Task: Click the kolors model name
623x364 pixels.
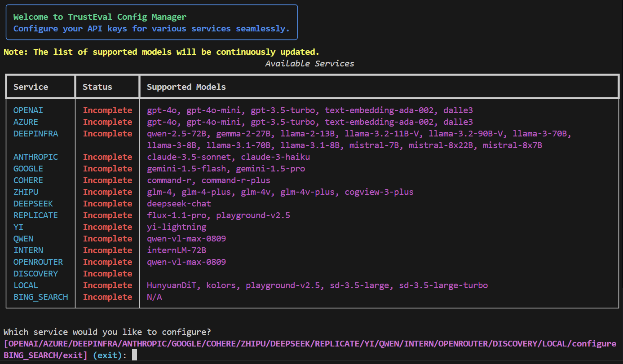Action: point(221,285)
